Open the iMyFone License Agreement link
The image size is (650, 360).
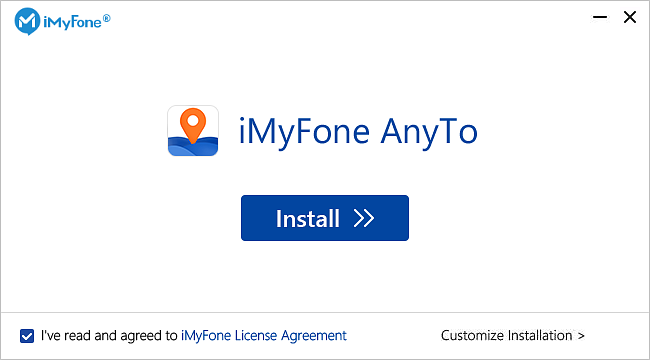(x=264, y=335)
